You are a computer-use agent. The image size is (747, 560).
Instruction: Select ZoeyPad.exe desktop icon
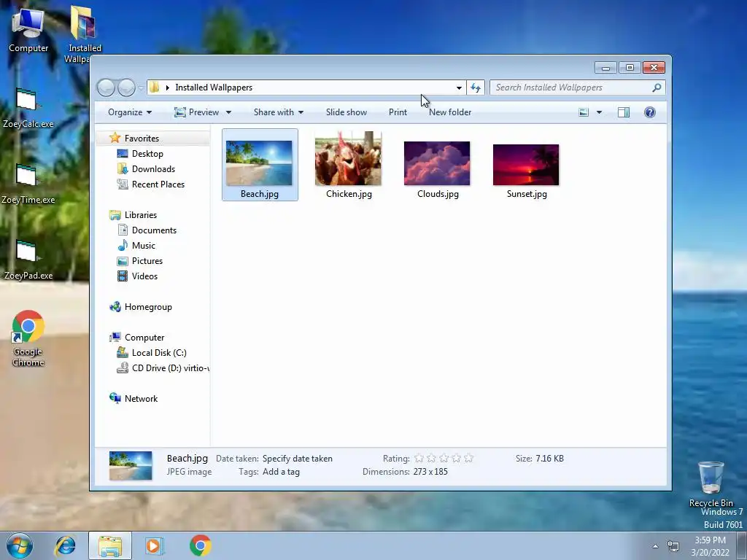28,260
